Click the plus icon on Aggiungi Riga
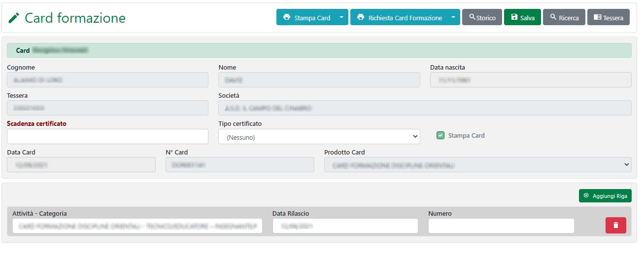The width and height of the screenshot is (644, 271). [586, 196]
